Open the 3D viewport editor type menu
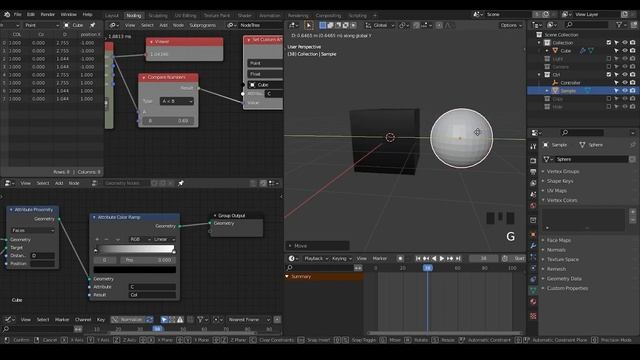Screen dimensions: 640x360 293,25
